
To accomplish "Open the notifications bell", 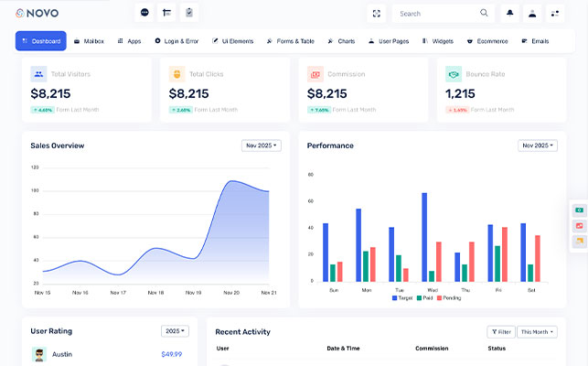I will [510, 14].
